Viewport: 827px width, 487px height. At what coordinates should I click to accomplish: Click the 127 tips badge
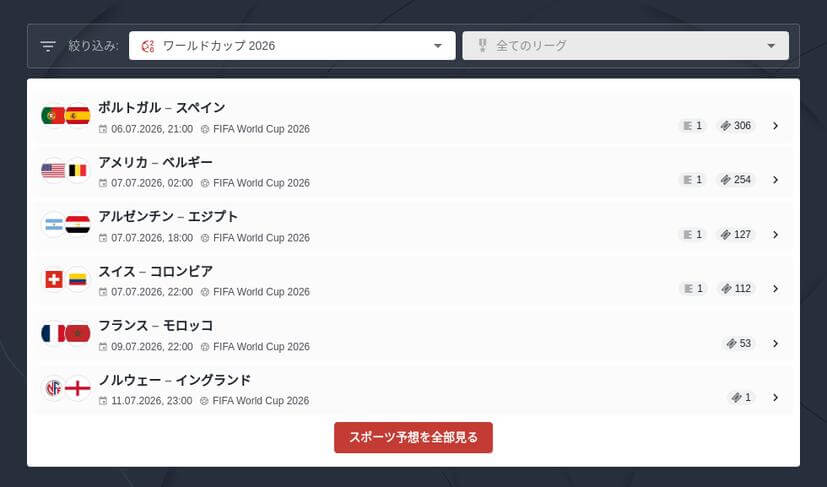tap(736, 234)
